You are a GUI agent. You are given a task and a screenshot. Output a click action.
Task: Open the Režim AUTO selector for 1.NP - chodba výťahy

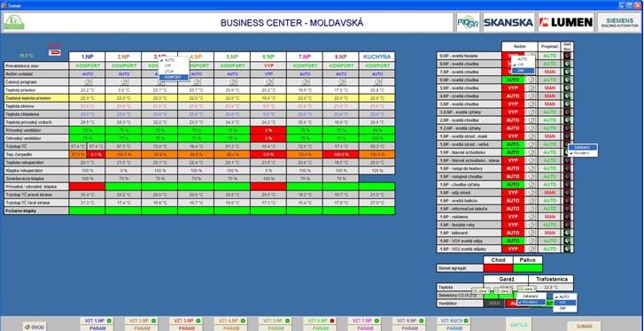513,185
